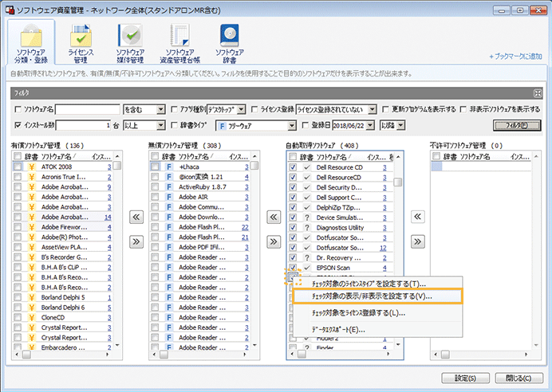Open install count 22 link for Adobe Flash Pl...

[245, 227]
